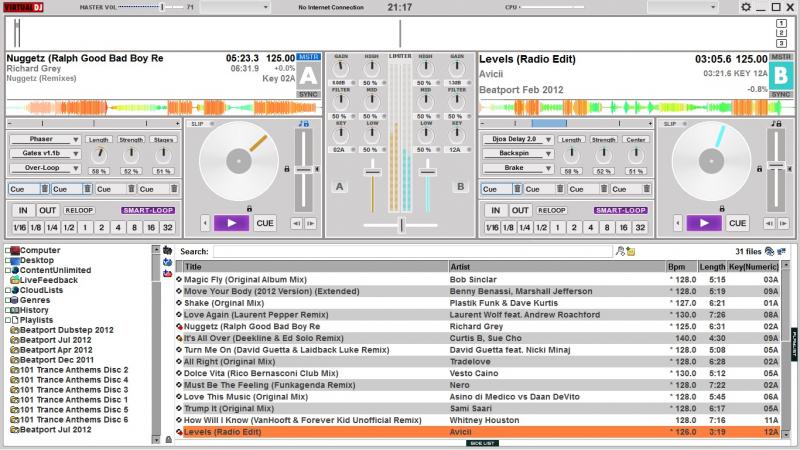Set loop IN point on deck A

point(23,210)
